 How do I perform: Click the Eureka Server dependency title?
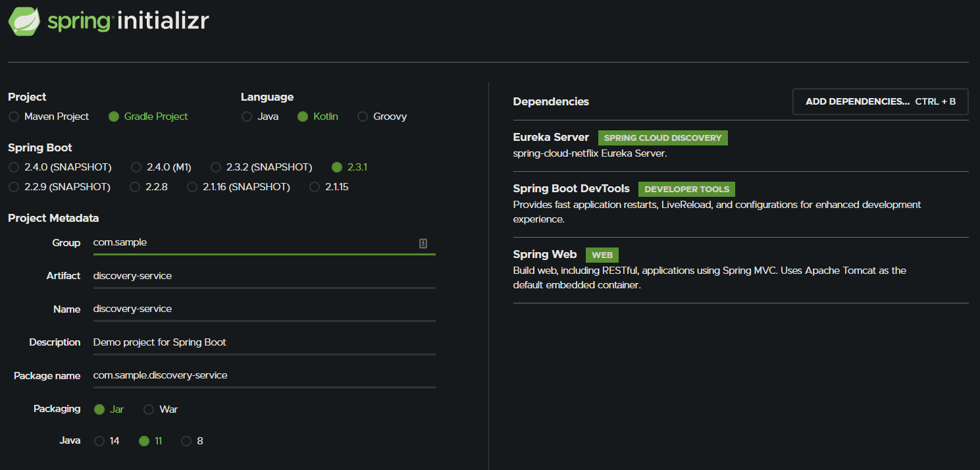(x=551, y=138)
